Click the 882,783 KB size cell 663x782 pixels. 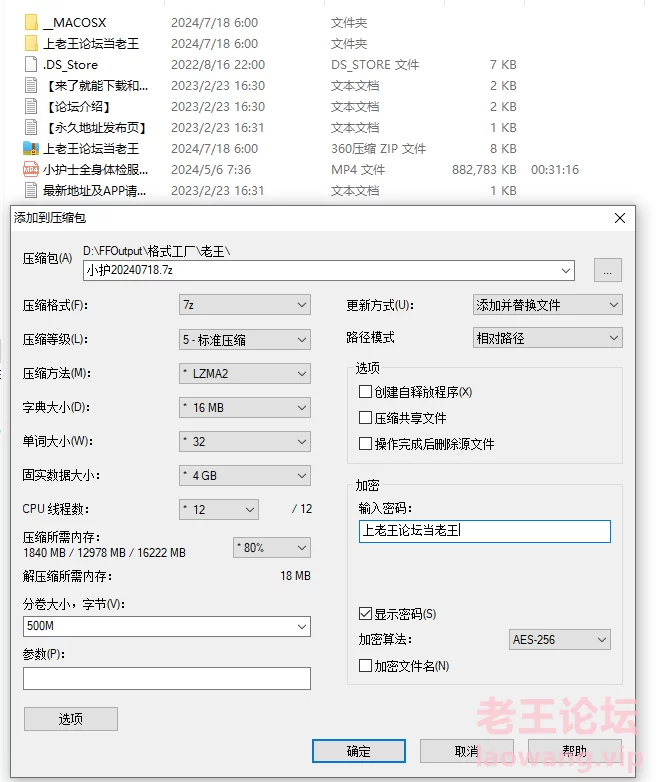484,170
